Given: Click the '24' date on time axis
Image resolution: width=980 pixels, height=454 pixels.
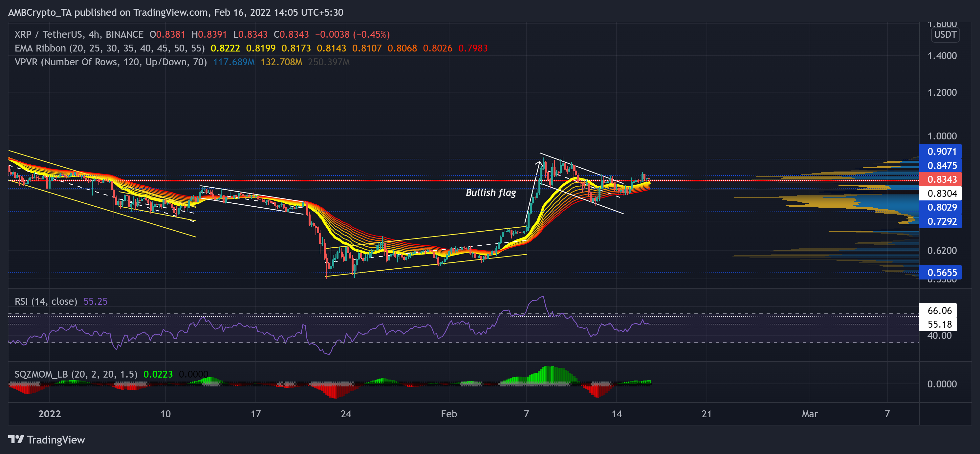Looking at the screenshot, I should pos(346,414).
